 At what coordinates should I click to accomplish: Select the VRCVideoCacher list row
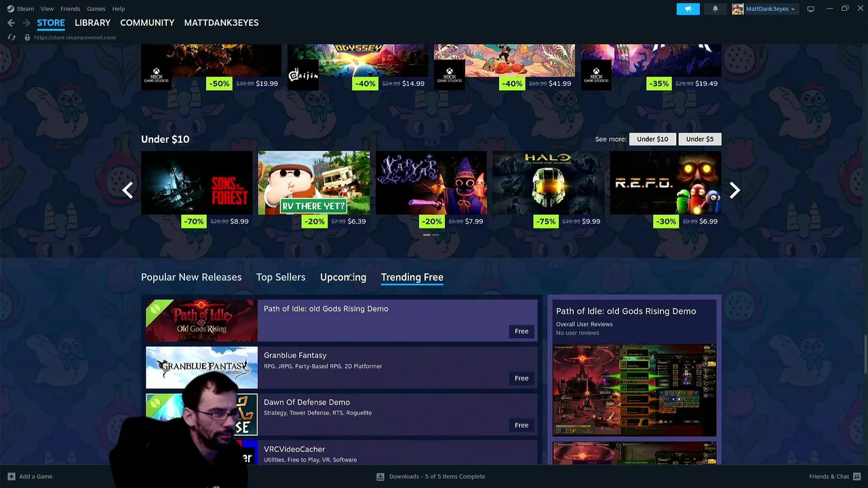(x=342, y=453)
